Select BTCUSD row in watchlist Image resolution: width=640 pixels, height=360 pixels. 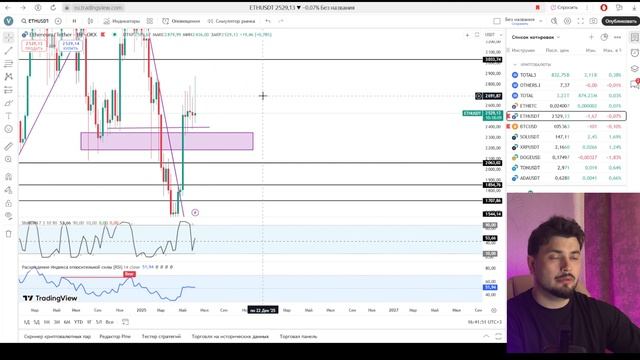[566, 127]
